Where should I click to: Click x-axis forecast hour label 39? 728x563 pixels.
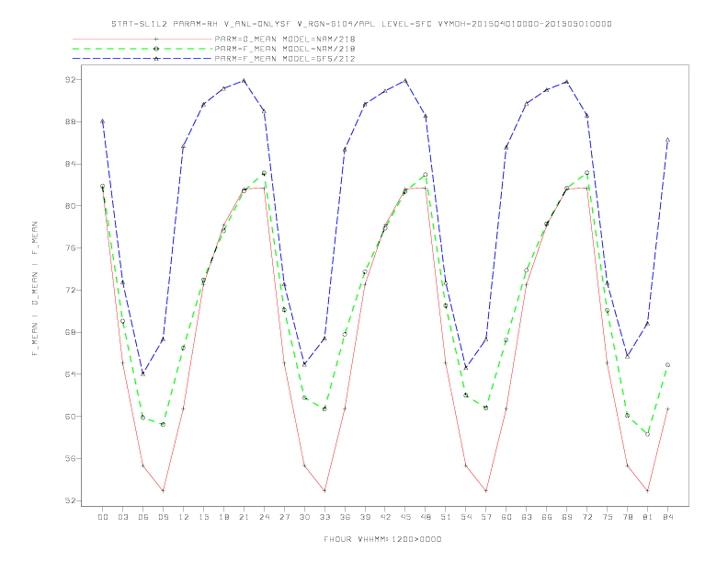(365, 517)
